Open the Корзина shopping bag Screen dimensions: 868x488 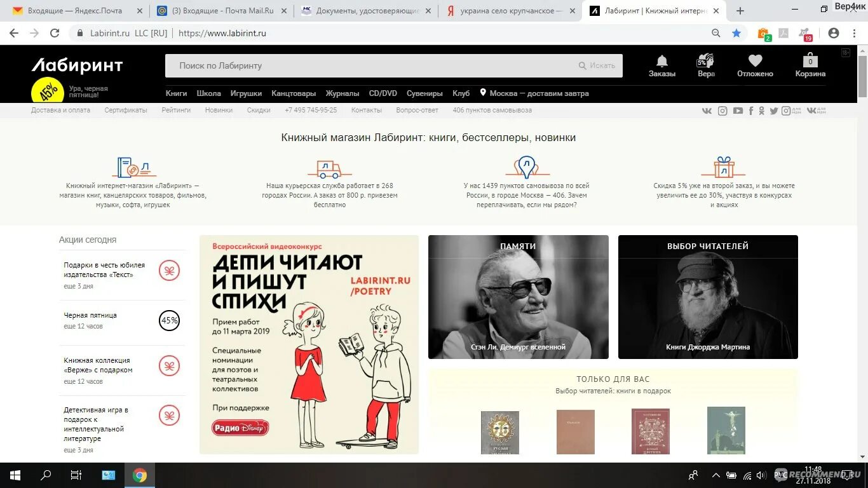point(810,65)
